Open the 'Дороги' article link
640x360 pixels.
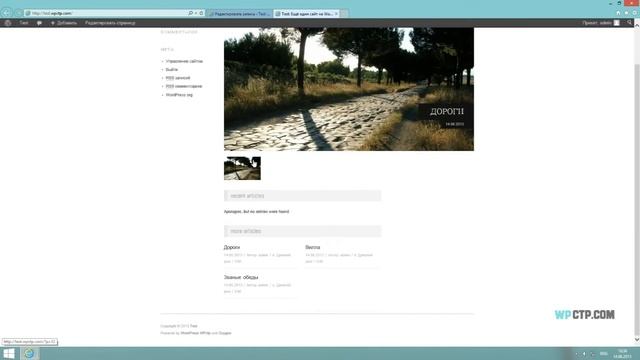(231, 247)
